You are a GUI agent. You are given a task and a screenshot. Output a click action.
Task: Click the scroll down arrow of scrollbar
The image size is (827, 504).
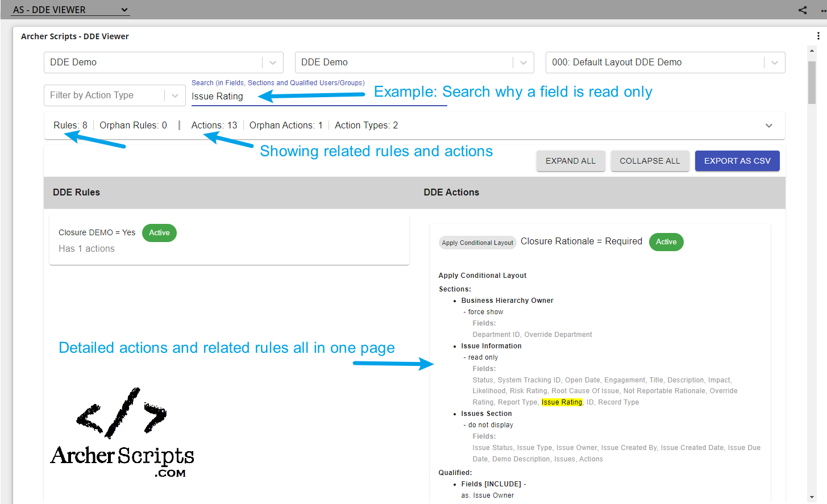click(812, 498)
